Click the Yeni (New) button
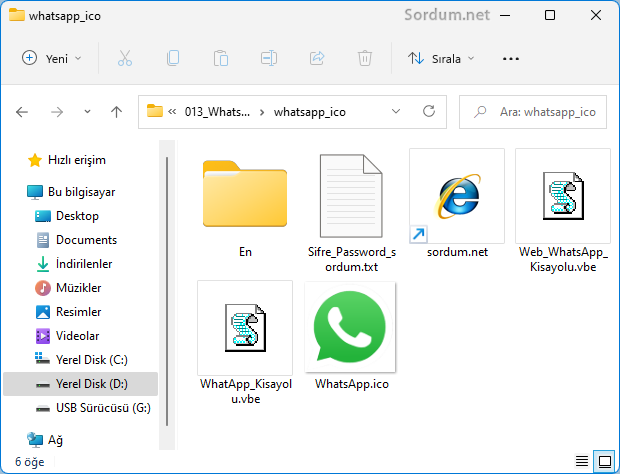The image size is (620, 474). tap(51, 59)
